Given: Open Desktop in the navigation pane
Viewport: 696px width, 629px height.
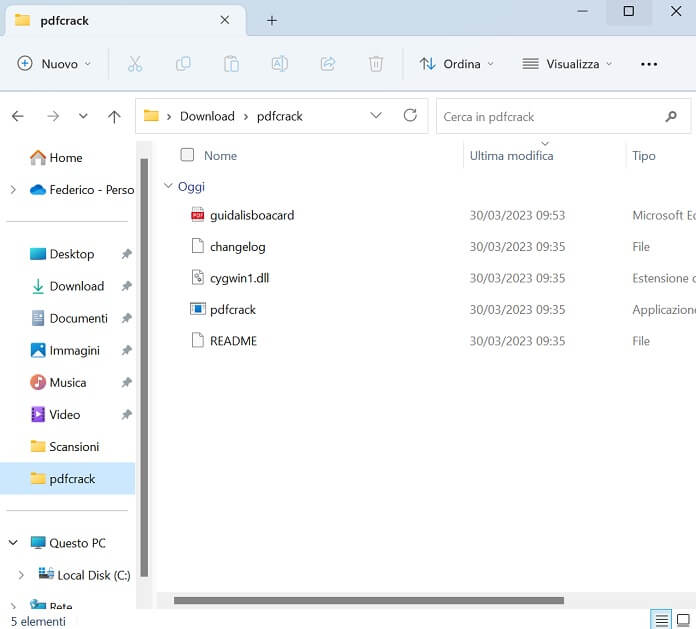Looking at the screenshot, I should (62, 254).
